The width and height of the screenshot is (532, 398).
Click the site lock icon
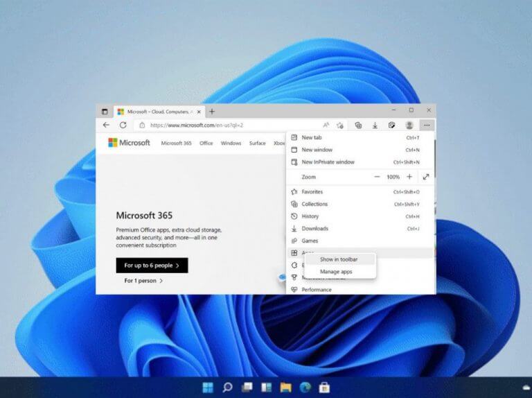pos(143,126)
